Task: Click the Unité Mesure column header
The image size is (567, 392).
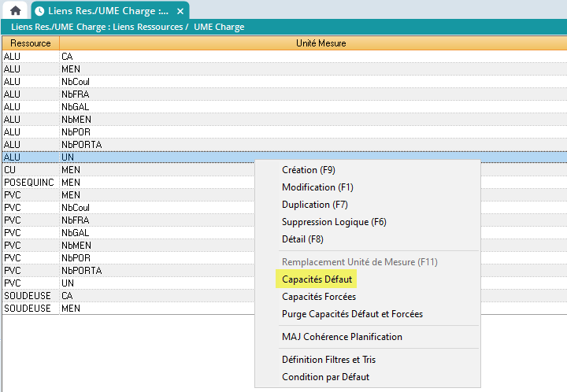Action: pyautogui.click(x=315, y=43)
